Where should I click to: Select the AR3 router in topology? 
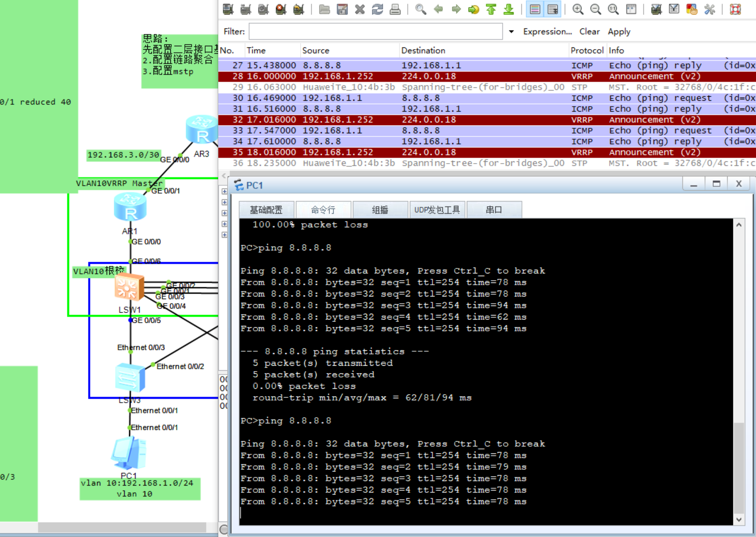[201, 131]
